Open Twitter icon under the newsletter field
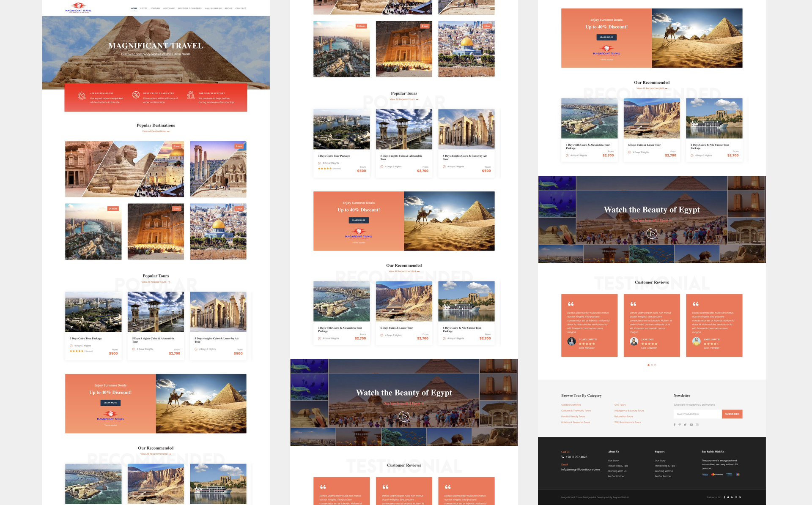 coord(685,425)
